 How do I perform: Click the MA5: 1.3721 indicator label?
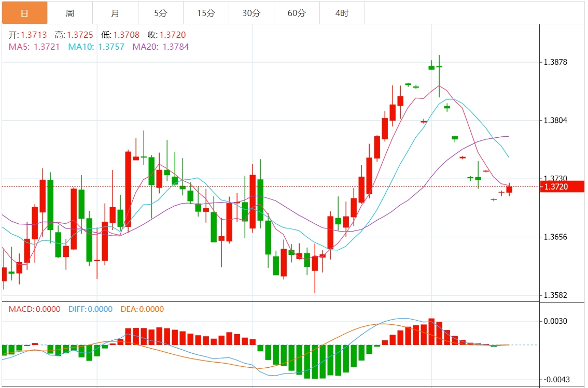coord(34,47)
